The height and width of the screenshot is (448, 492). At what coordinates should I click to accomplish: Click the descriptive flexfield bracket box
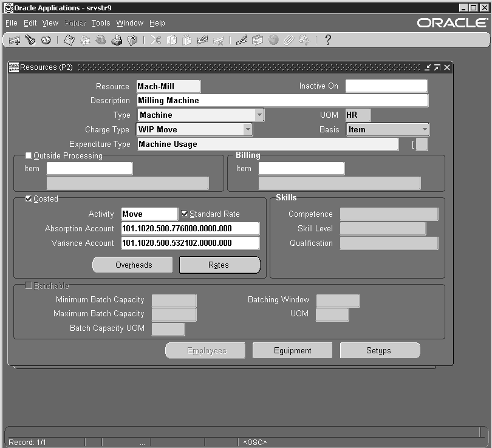point(422,144)
